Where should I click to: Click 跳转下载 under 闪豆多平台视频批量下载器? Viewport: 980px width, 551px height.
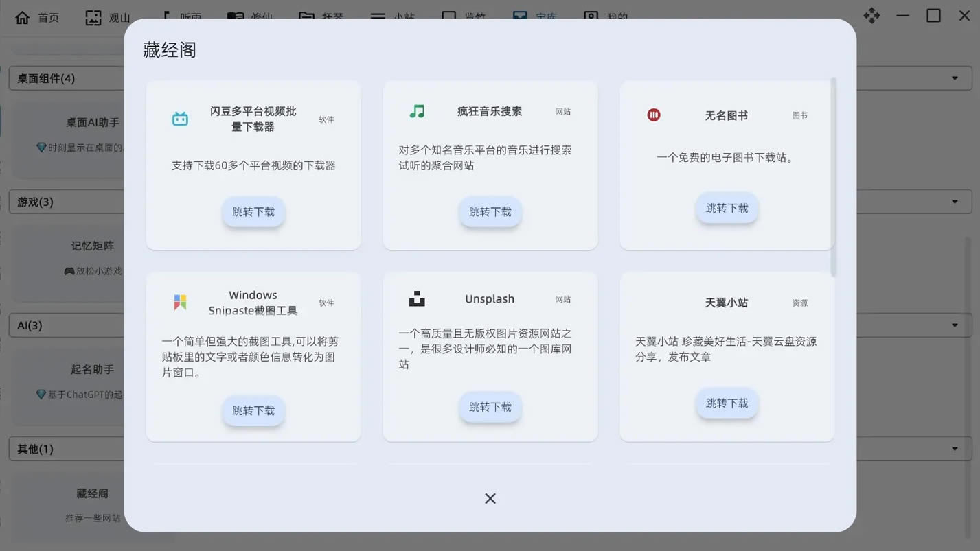point(253,212)
